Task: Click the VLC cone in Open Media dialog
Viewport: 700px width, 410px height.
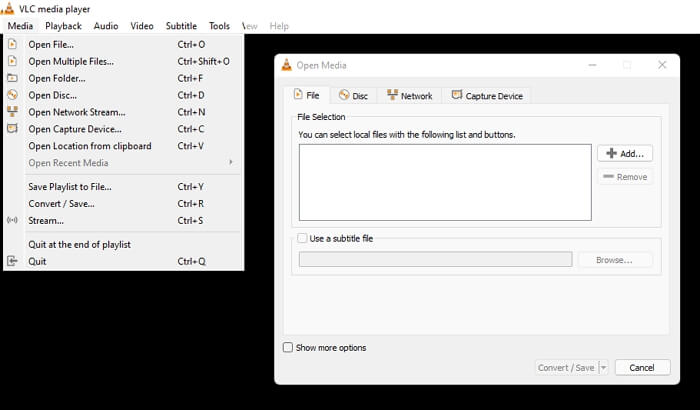Action: click(287, 65)
